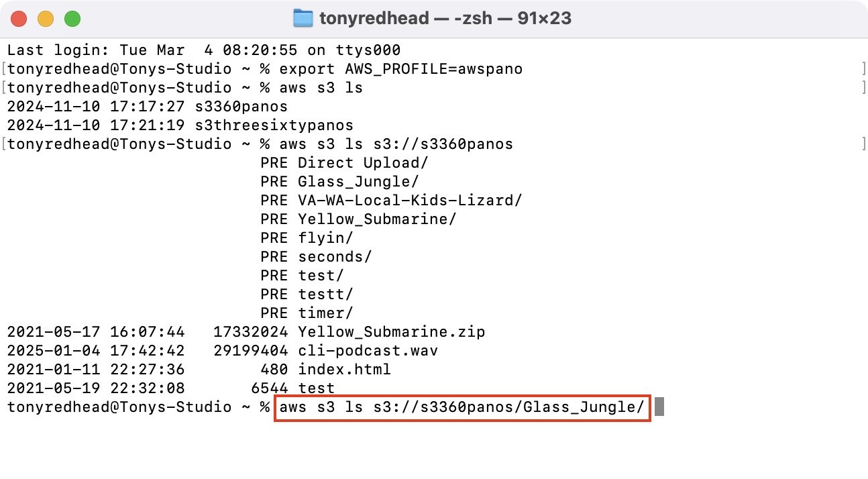Click the export AWS_PROFILE=awspano command

(401, 68)
